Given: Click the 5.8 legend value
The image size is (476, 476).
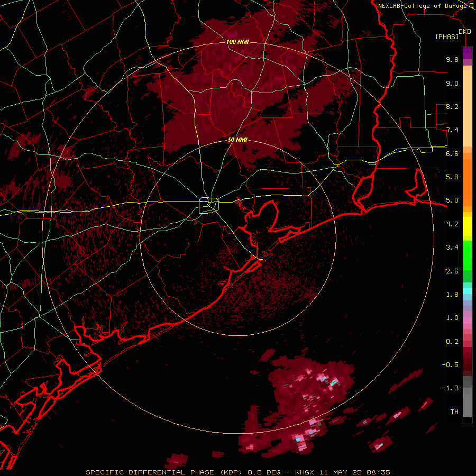Looking at the screenshot, I should point(452,177).
